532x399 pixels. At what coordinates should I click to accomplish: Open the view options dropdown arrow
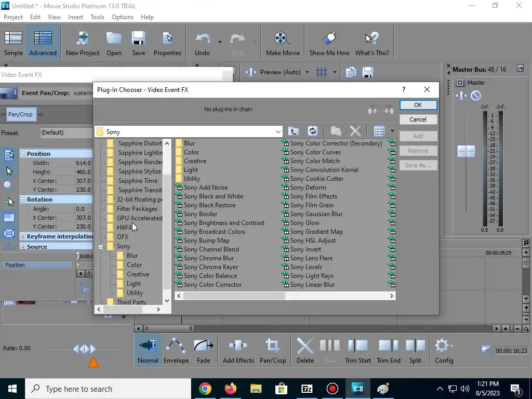pos(392,131)
